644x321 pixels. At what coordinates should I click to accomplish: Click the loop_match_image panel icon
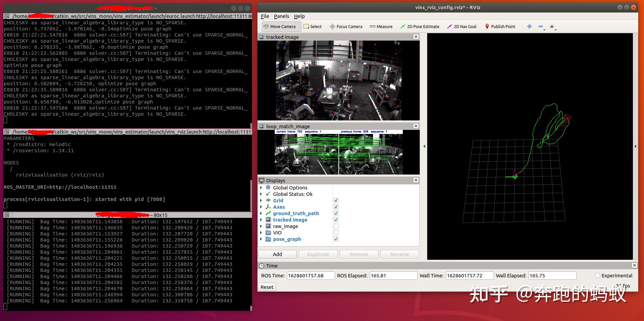pos(262,127)
